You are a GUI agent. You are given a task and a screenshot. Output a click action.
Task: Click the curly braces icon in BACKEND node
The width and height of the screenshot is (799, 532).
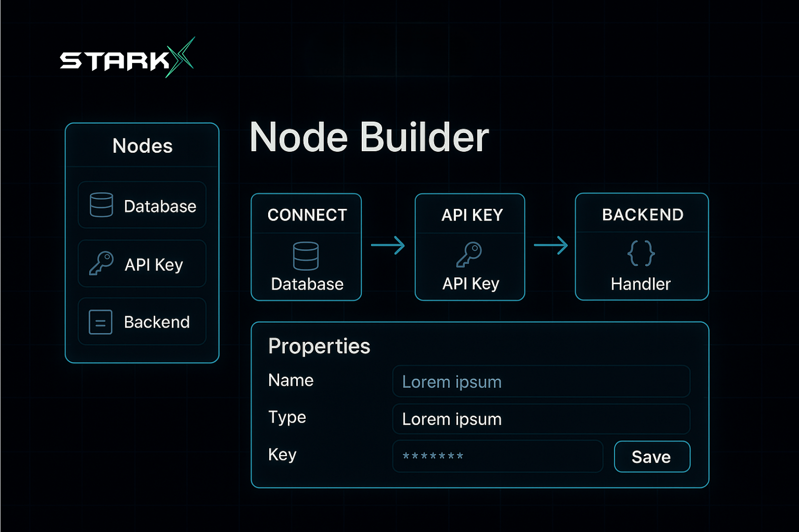(x=641, y=253)
